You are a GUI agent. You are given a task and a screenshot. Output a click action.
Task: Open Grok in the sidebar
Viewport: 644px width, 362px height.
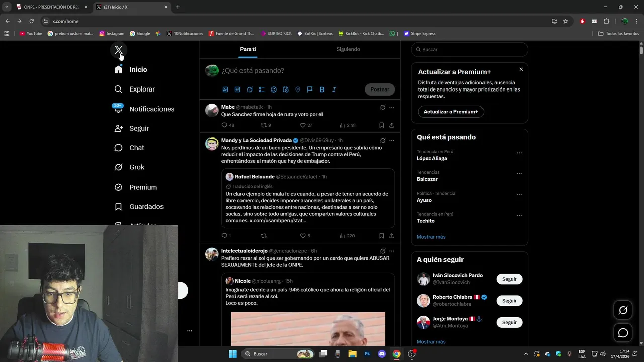[129, 167]
